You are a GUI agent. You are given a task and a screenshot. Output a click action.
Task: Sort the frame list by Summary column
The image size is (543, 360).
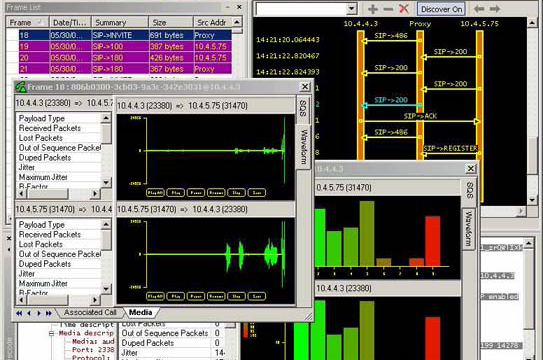120,22
